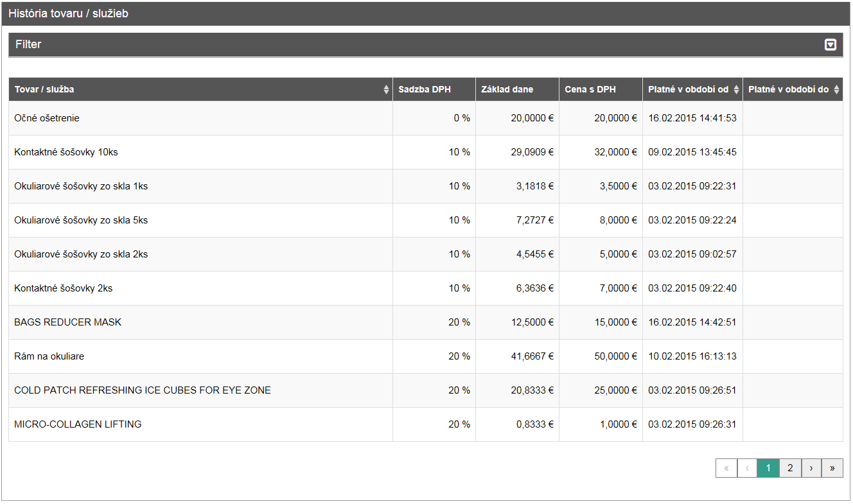Click price with VAT 32,0000 €
853x504 pixels.
click(615, 152)
